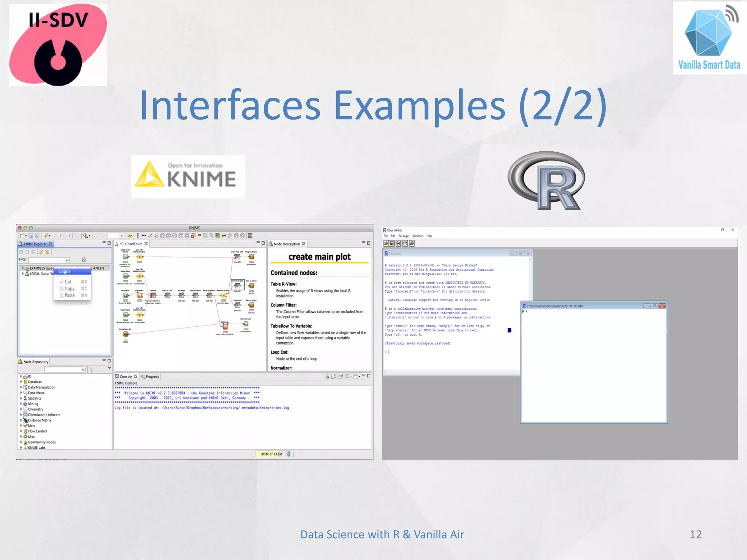Click the create main plot metanode
Image resolution: width=747 pixels, height=560 pixels.
click(x=237, y=285)
